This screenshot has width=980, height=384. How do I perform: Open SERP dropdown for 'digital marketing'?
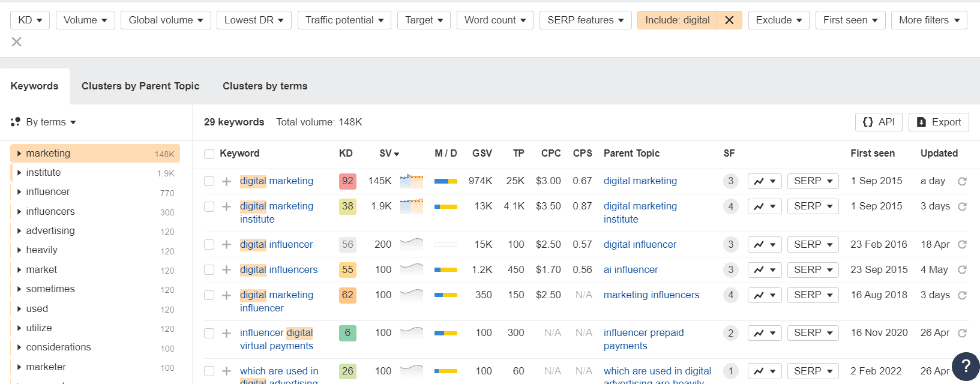coord(813,181)
